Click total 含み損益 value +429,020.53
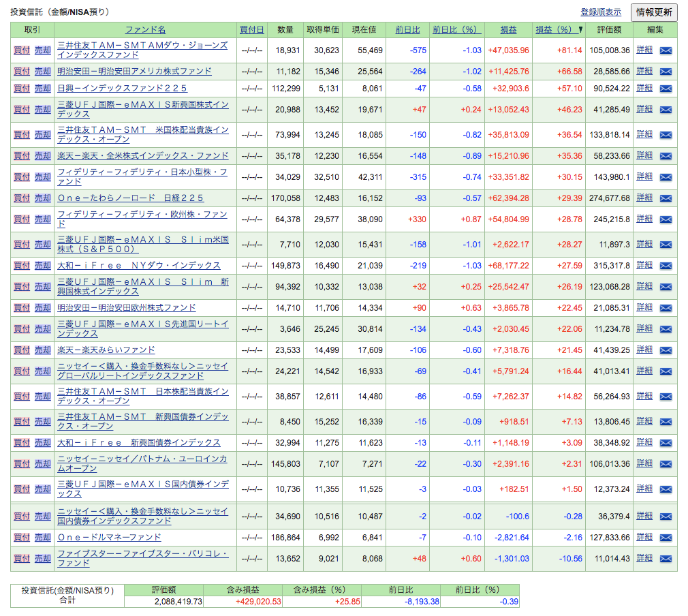This screenshot has height=616, width=688. (258, 602)
